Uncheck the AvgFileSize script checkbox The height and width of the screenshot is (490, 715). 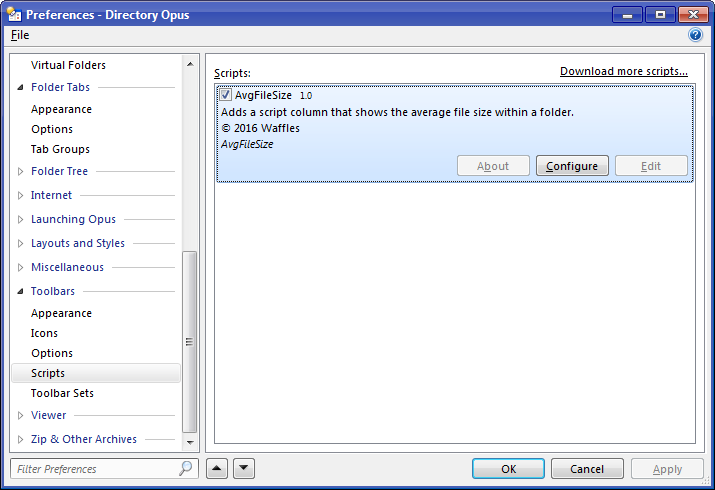click(x=225, y=95)
